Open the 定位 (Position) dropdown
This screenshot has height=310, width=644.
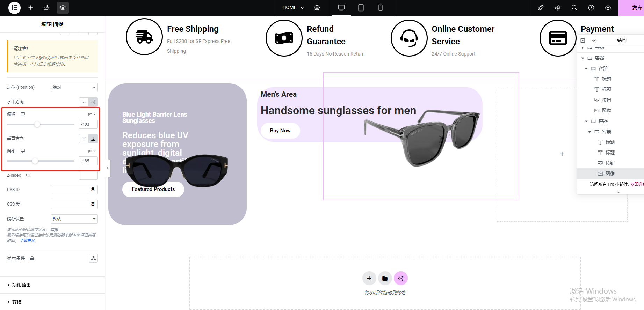(x=74, y=87)
